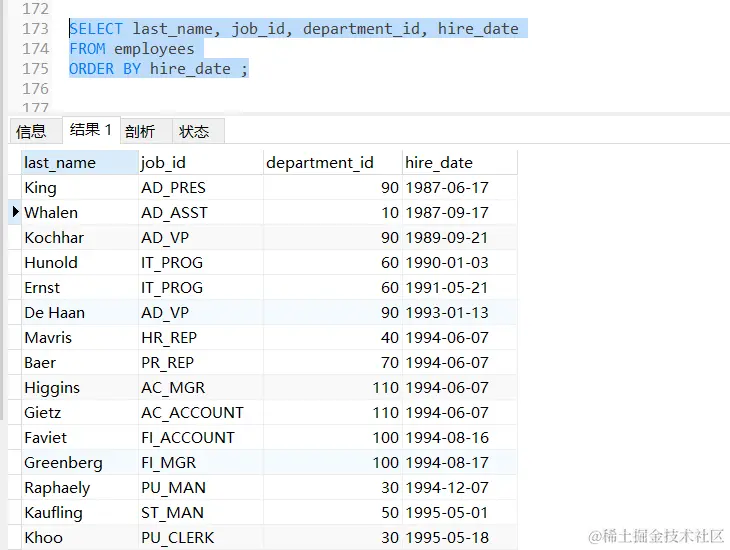
Task: Select hire_date 1995-05-01 cell
Action: point(460,512)
